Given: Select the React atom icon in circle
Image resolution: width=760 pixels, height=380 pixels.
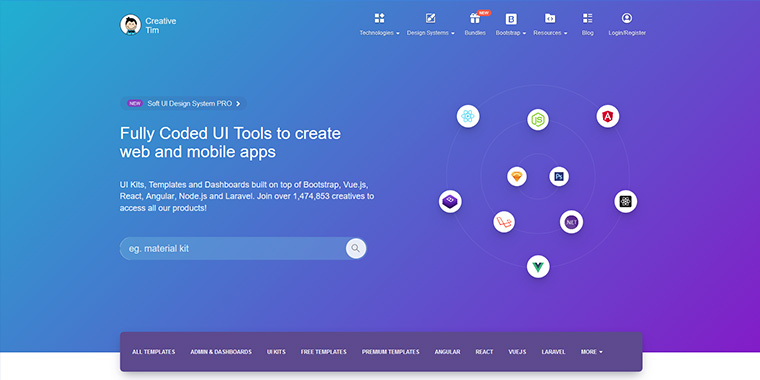Looking at the screenshot, I should tap(468, 116).
